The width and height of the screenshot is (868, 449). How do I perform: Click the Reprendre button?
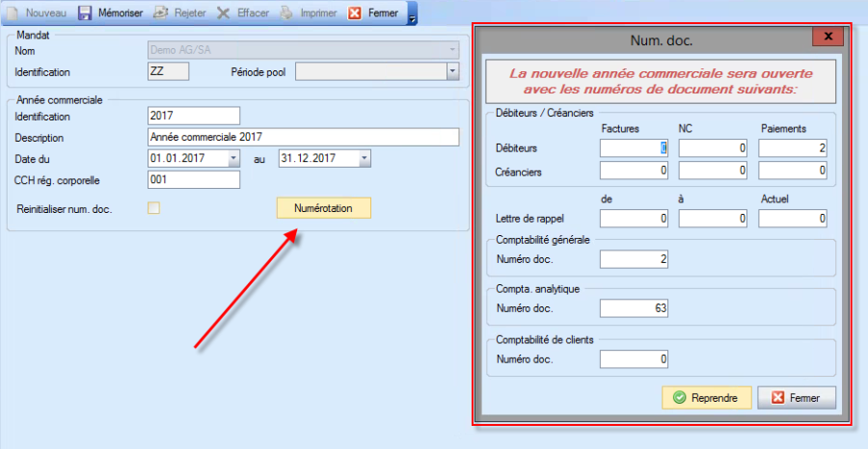click(x=707, y=398)
